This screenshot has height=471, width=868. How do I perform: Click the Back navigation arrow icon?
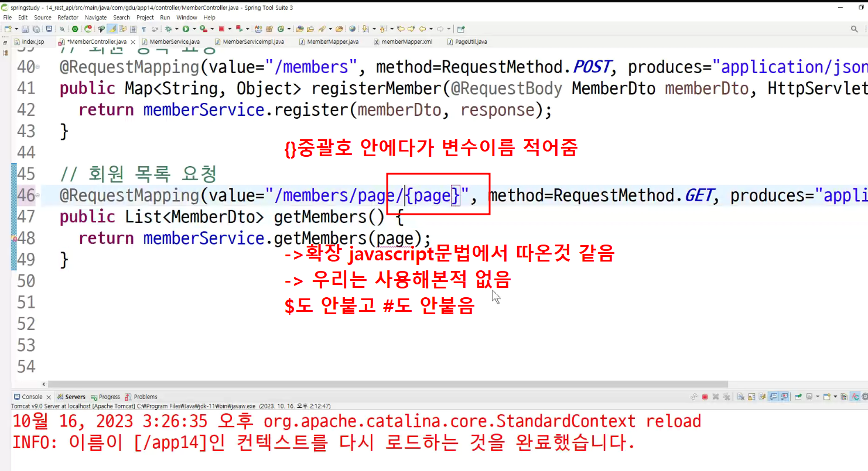[x=422, y=29]
